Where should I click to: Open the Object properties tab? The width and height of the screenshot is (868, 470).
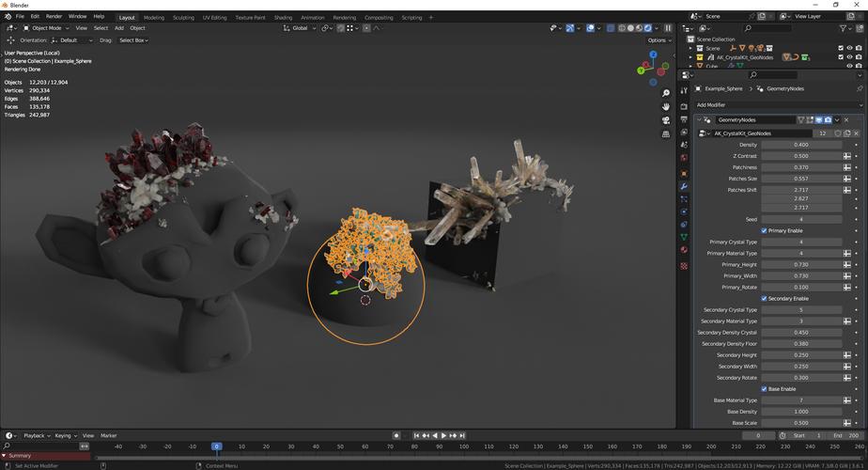[x=684, y=174]
